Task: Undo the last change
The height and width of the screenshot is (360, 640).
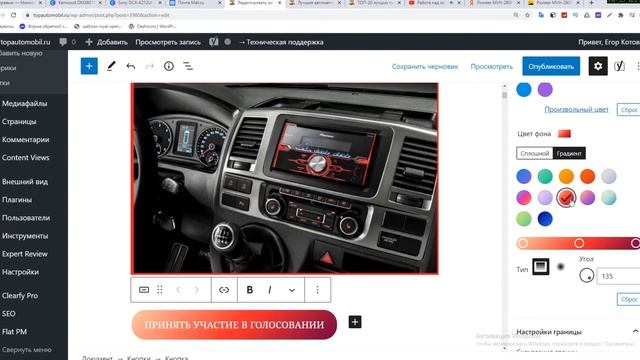Action: pos(131,66)
